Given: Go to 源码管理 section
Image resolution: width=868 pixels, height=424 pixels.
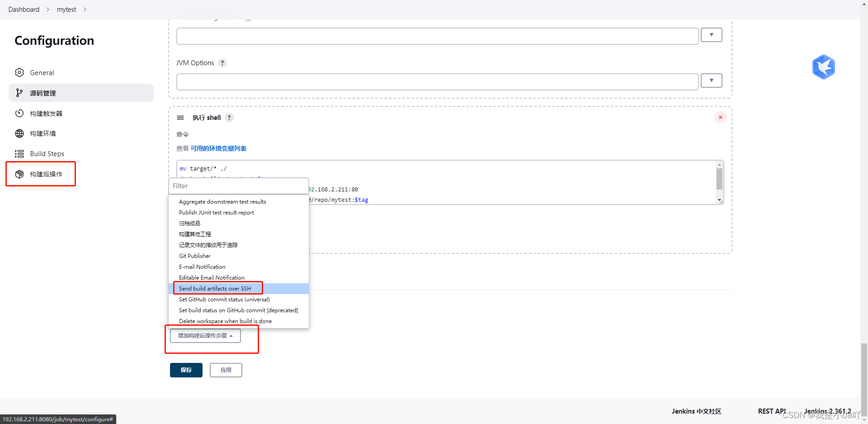Looking at the screenshot, I should [81, 93].
